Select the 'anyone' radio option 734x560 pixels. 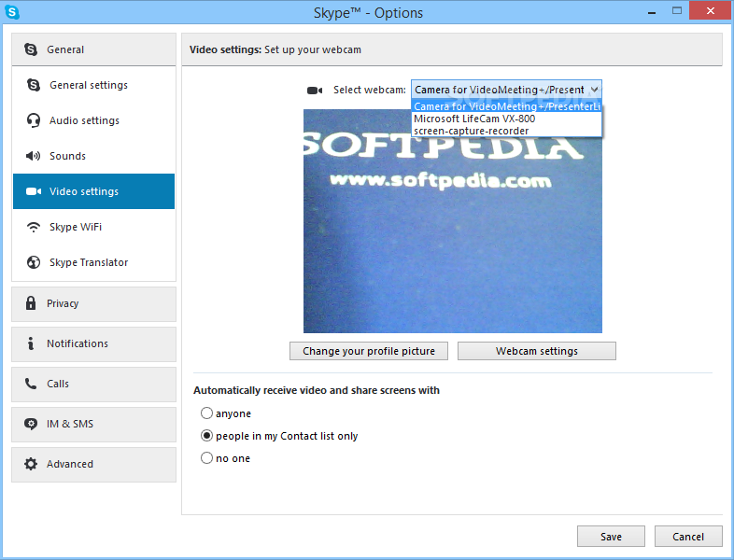coord(206,413)
